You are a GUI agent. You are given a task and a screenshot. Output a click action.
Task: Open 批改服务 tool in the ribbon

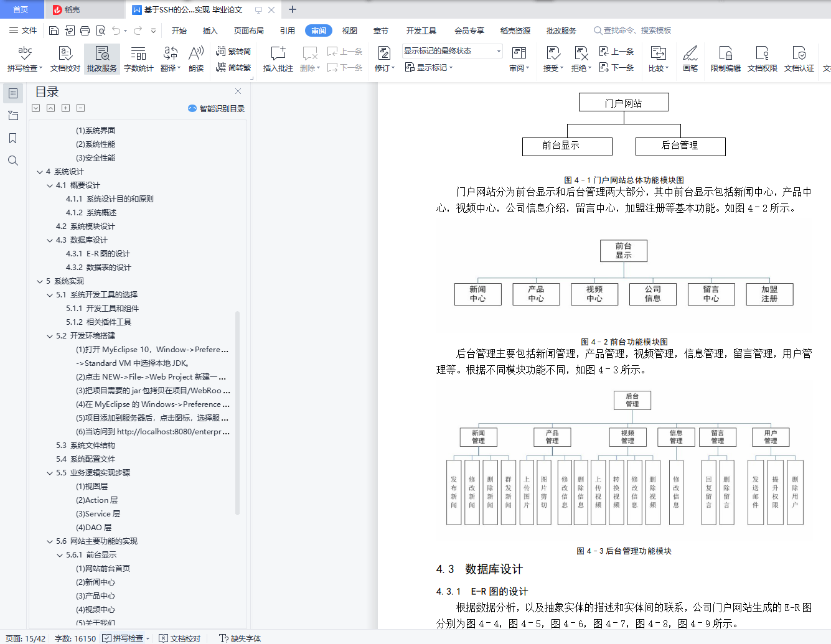pyautogui.click(x=102, y=59)
